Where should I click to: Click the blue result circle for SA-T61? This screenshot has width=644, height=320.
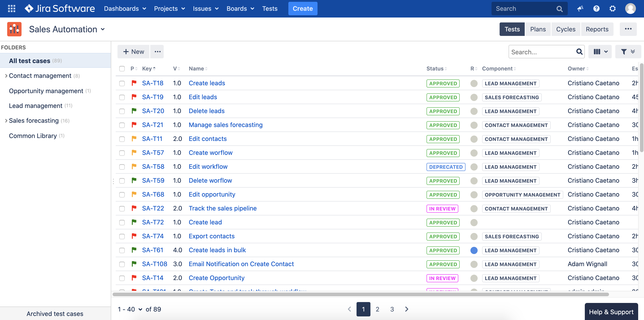pos(474,250)
